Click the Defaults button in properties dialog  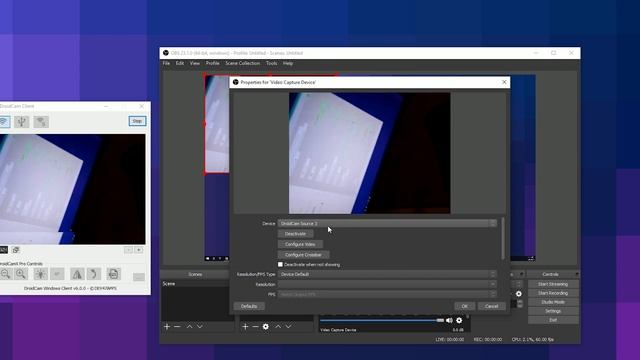[x=249, y=306]
